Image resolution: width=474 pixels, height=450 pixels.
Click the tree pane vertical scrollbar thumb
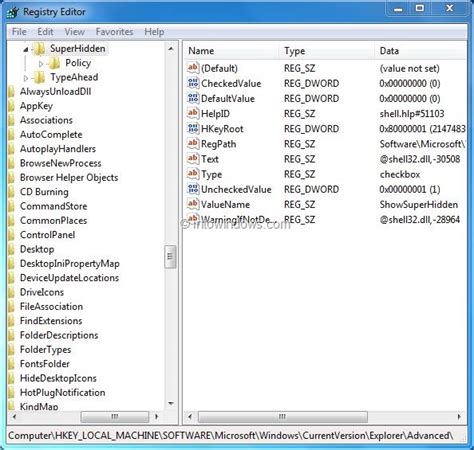170,257
